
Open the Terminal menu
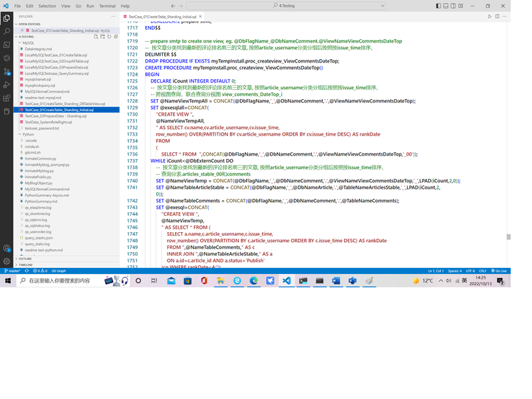point(107,6)
